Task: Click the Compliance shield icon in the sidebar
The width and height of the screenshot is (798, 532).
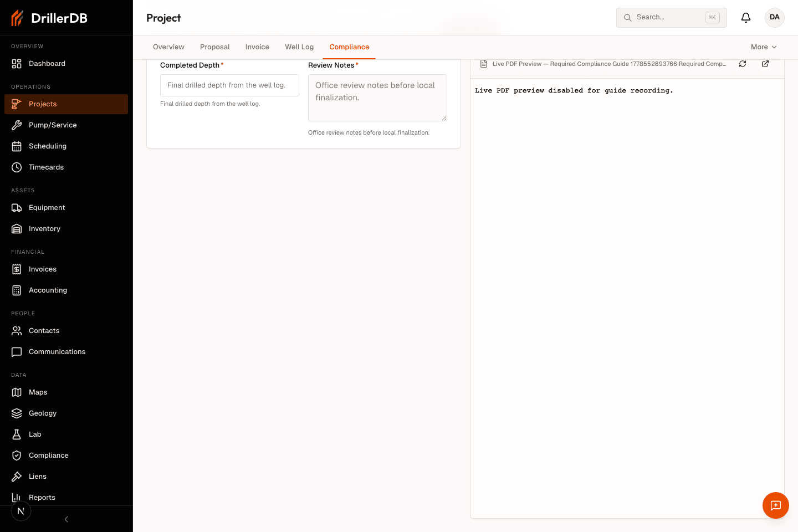Action: [x=17, y=456]
